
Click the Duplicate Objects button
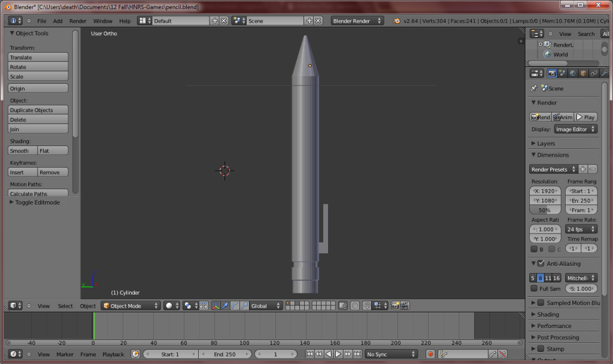pos(38,110)
